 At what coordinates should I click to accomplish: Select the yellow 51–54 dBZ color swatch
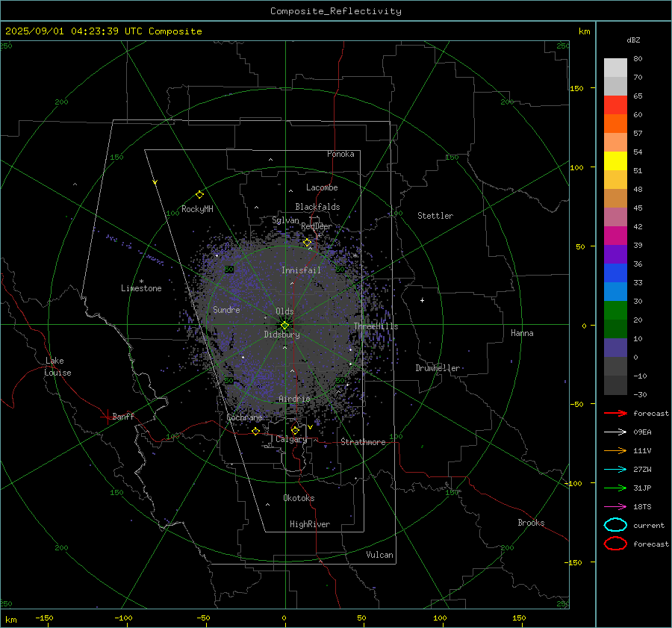point(615,161)
